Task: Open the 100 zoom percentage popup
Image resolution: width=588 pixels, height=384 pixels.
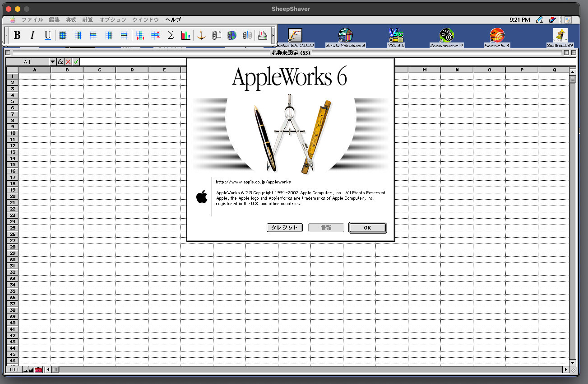Action: (x=14, y=370)
